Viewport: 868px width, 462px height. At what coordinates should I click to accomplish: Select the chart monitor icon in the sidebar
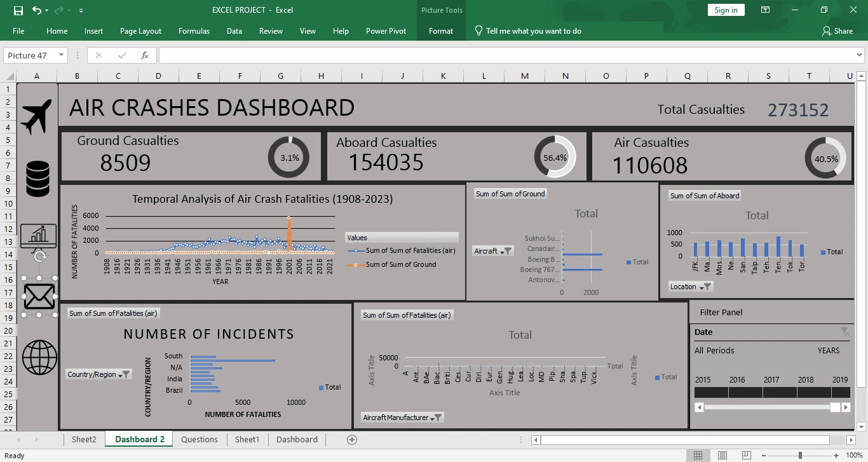point(39,235)
